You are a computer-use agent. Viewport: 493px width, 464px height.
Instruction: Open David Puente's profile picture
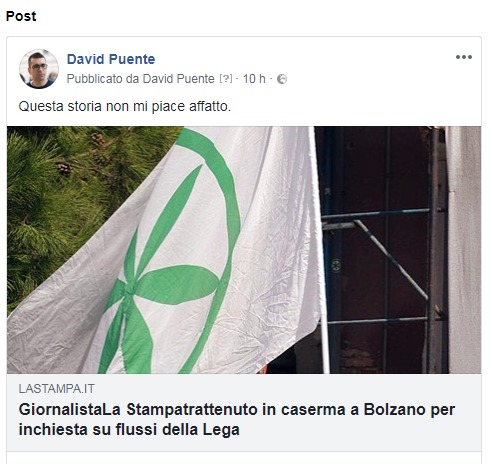point(39,69)
